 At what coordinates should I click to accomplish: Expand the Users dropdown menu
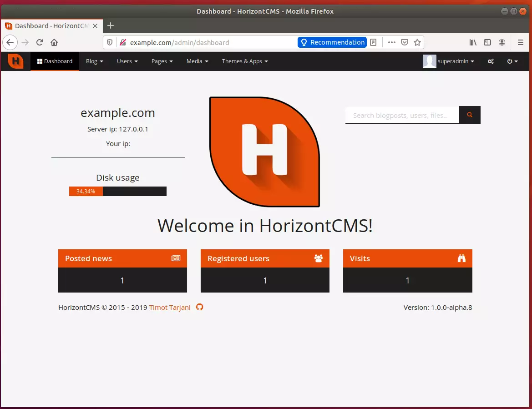coord(127,61)
